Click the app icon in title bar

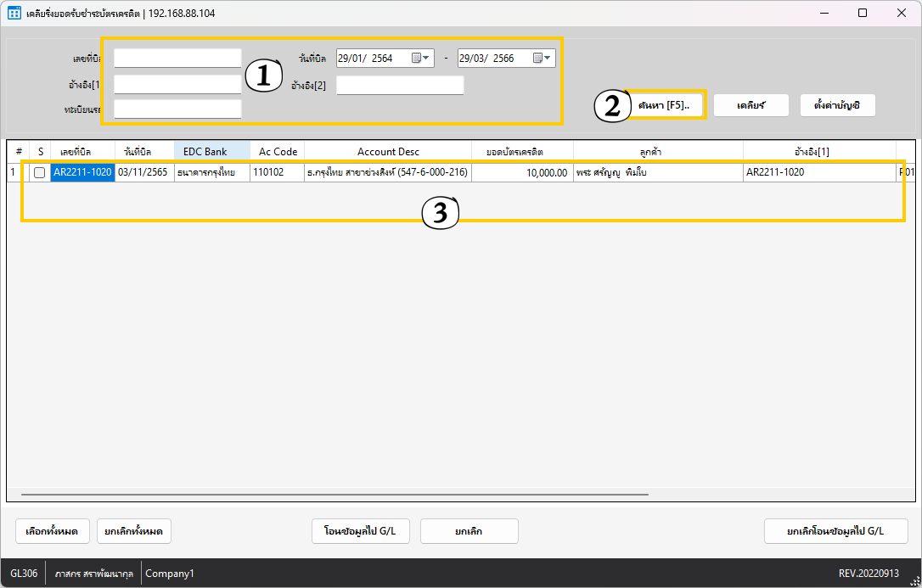point(14,13)
